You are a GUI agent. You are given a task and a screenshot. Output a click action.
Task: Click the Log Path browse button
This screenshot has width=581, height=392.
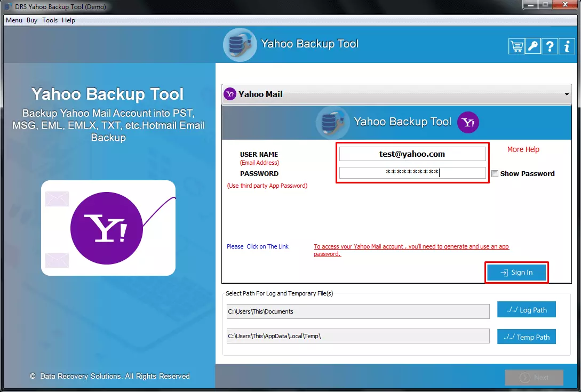coord(527,310)
